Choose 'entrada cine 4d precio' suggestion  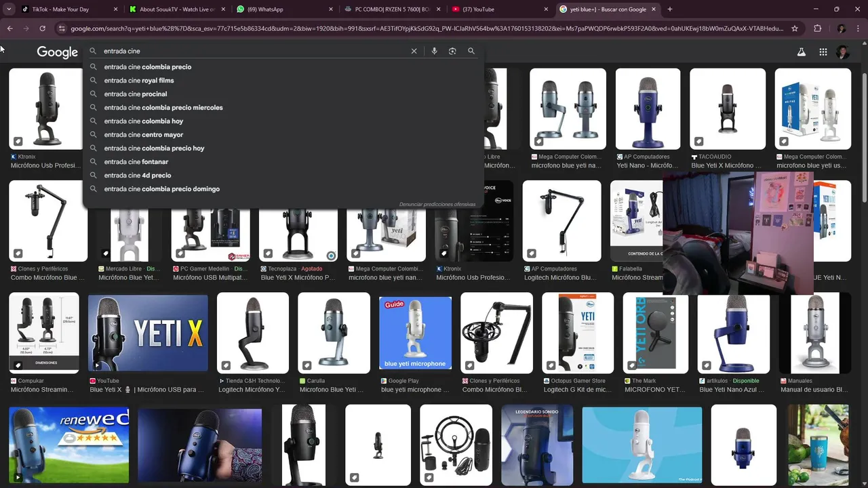click(x=138, y=176)
